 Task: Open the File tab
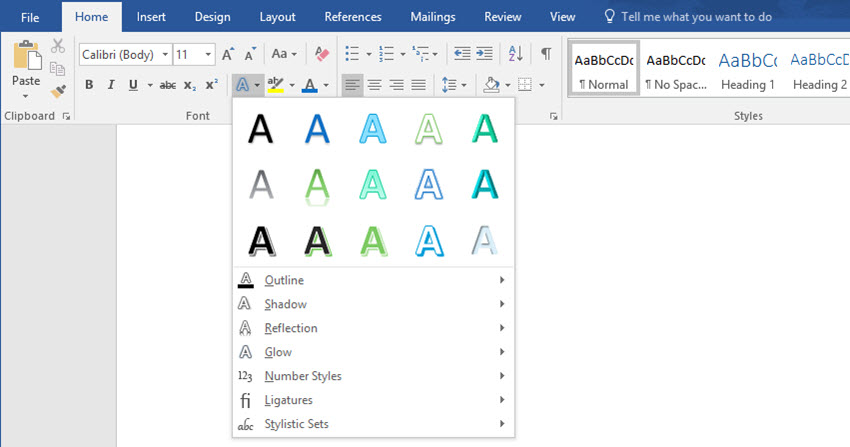30,17
